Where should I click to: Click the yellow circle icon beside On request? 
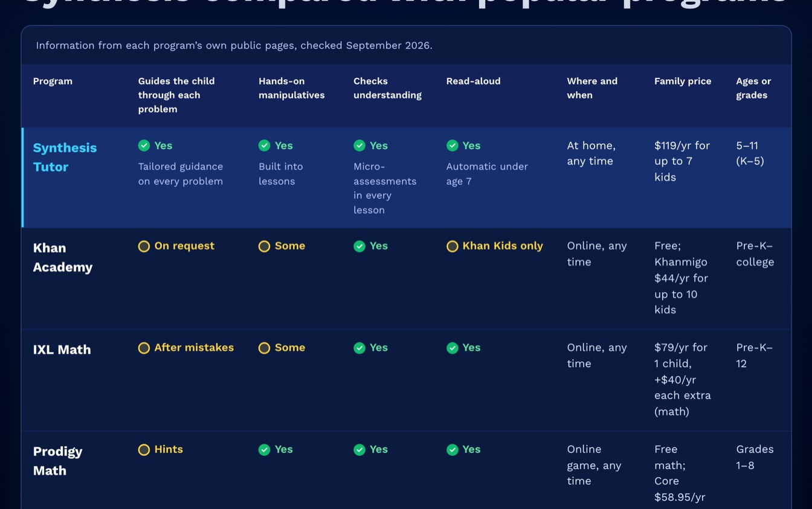tap(144, 246)
